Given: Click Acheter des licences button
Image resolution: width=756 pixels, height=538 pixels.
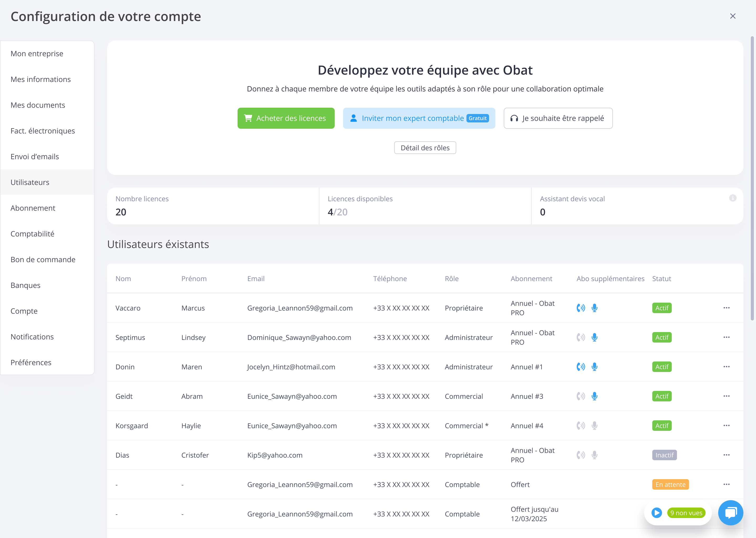Looking at the screenshot, I should pyautogui.click(x=286, y=118).
